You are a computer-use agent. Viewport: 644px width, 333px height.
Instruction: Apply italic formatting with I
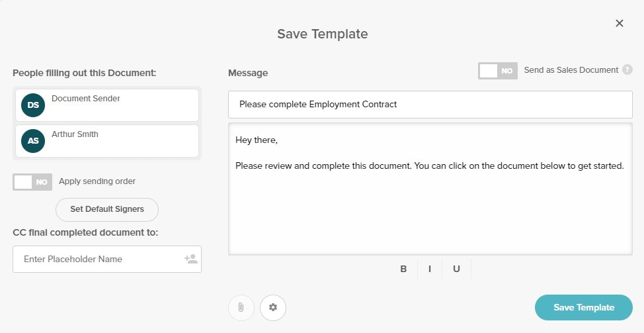coord(430,269)
